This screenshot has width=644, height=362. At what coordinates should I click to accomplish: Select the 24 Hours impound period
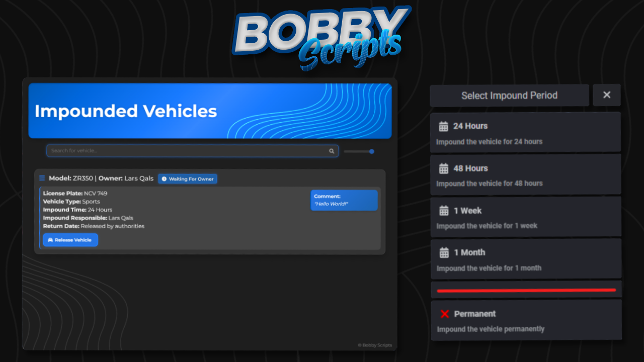click(525, 132)
